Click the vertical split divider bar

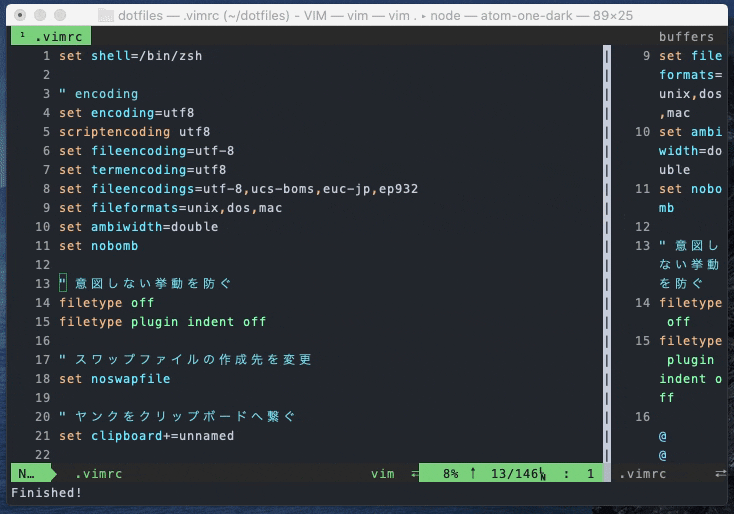(x=607, y=254)
